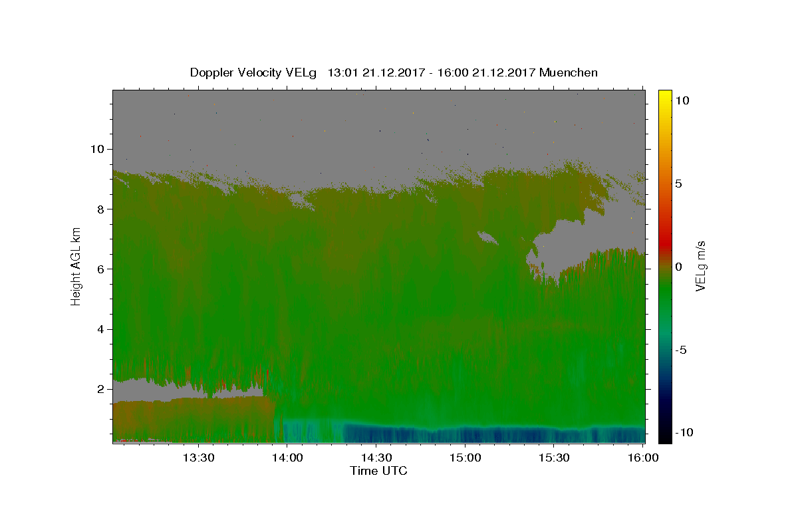
Task: Click the yellow top of the color bar
Action: (665, 93)
